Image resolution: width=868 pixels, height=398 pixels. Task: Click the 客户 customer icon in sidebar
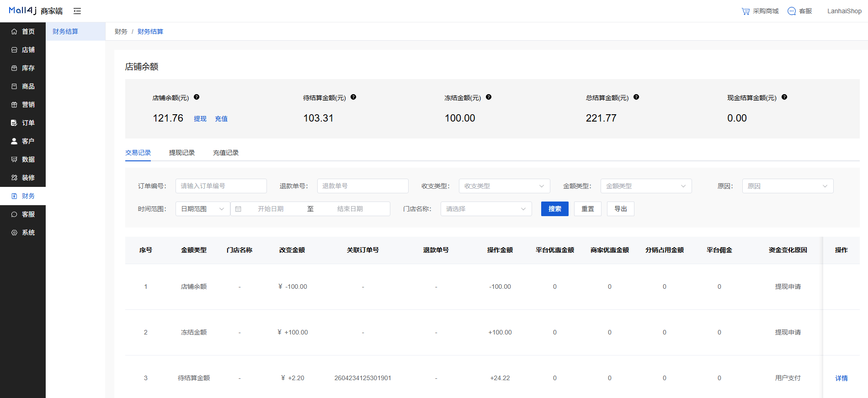tap(14, 141)
